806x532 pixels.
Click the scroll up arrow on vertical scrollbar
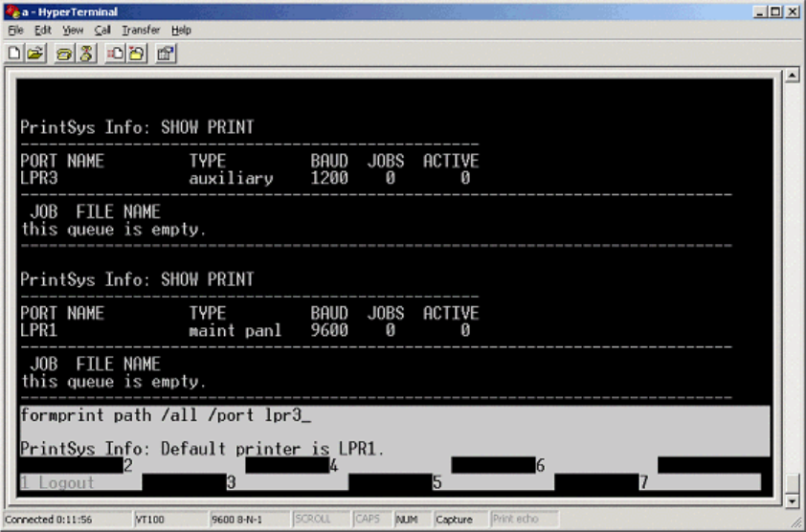[x=793, y=76]
